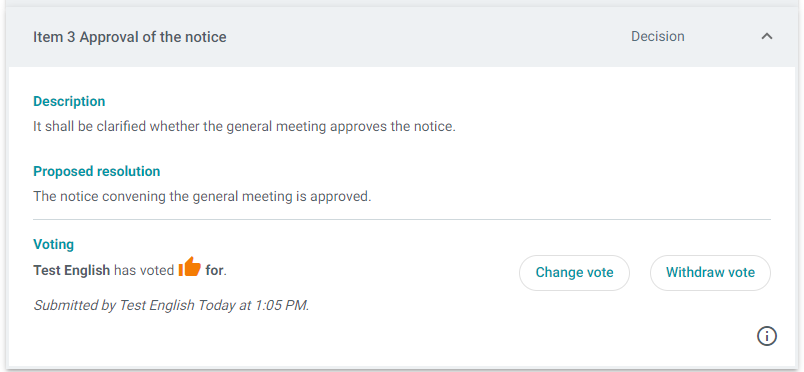Click the word approved in the resolution text
The width and height of the screenshot is (804, 372).
pyautogui.click(x=340, y=197)
